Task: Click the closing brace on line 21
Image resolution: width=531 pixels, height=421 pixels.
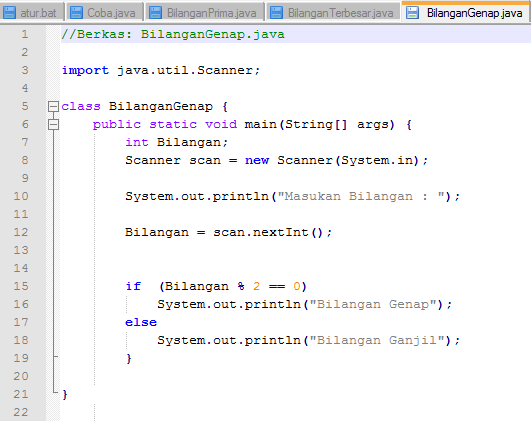Action: coord(65,394)
